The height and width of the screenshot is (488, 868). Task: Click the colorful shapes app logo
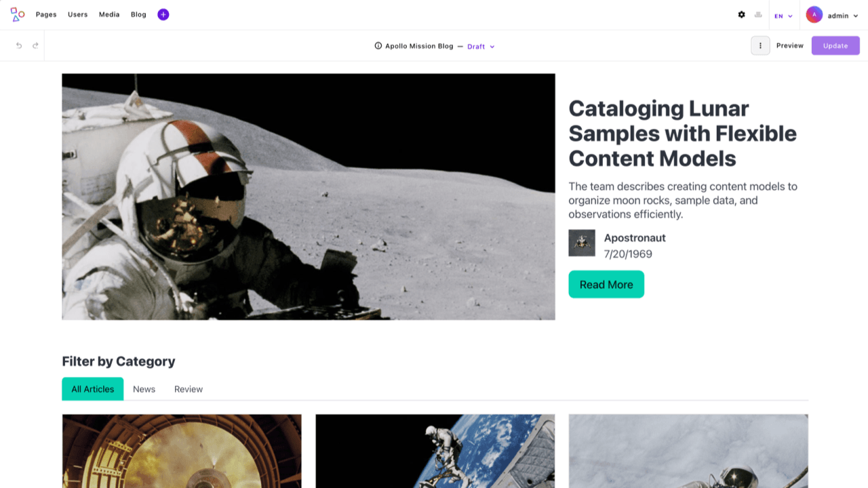(18, 14)
